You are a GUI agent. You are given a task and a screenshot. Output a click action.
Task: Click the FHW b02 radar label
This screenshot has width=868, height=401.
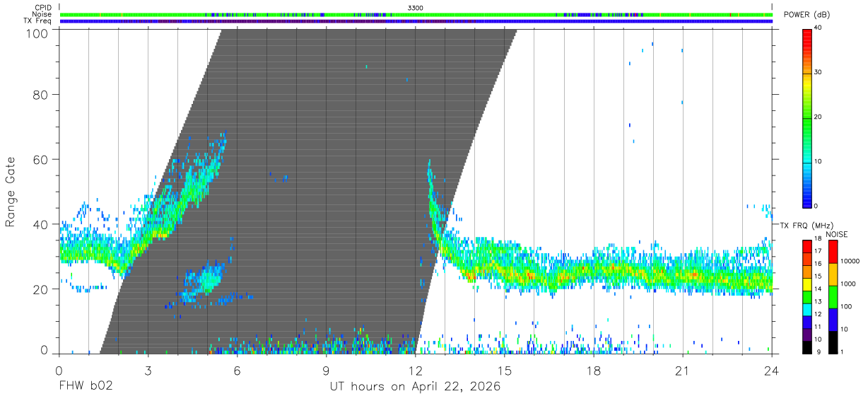pyautogui.click(x=86, y=387)
